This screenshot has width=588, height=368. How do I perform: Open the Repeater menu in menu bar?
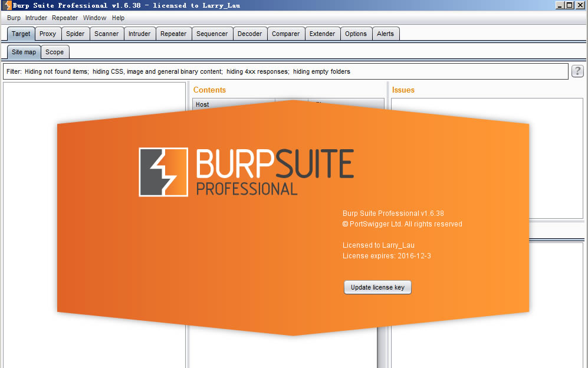click(65, 18)
